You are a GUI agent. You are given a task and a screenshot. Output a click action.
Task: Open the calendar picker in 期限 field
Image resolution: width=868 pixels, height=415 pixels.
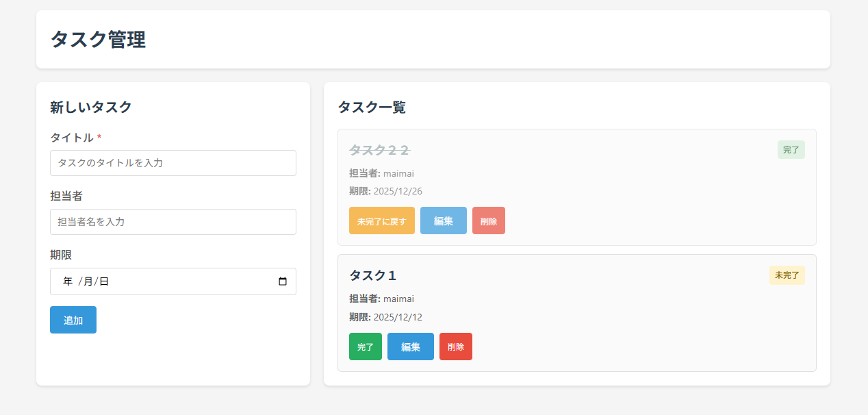(283, 281)
